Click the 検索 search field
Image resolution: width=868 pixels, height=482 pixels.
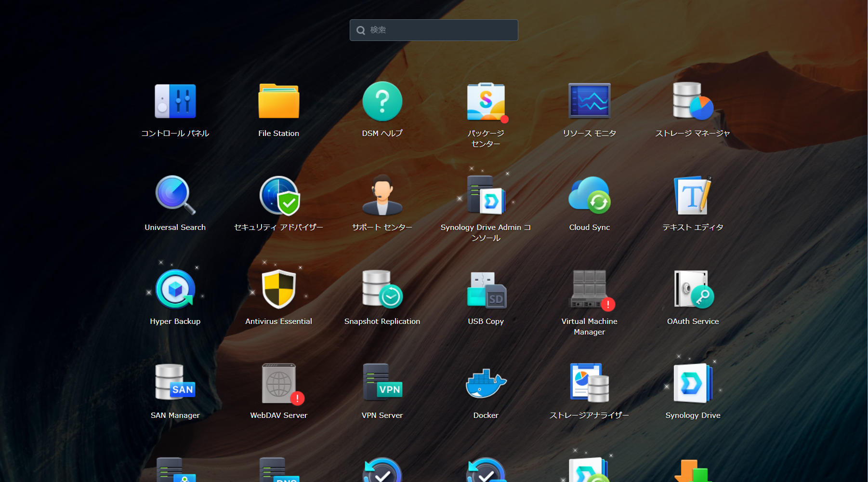434,30
